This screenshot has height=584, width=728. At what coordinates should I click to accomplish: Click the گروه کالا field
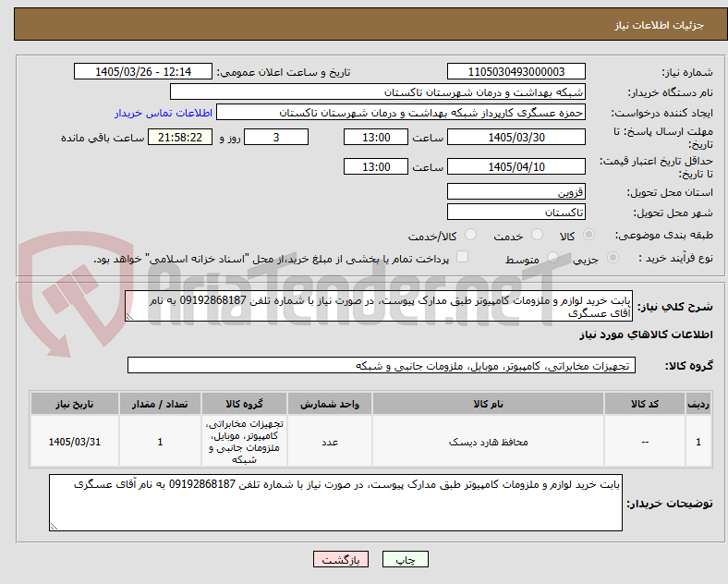[382, 365]
